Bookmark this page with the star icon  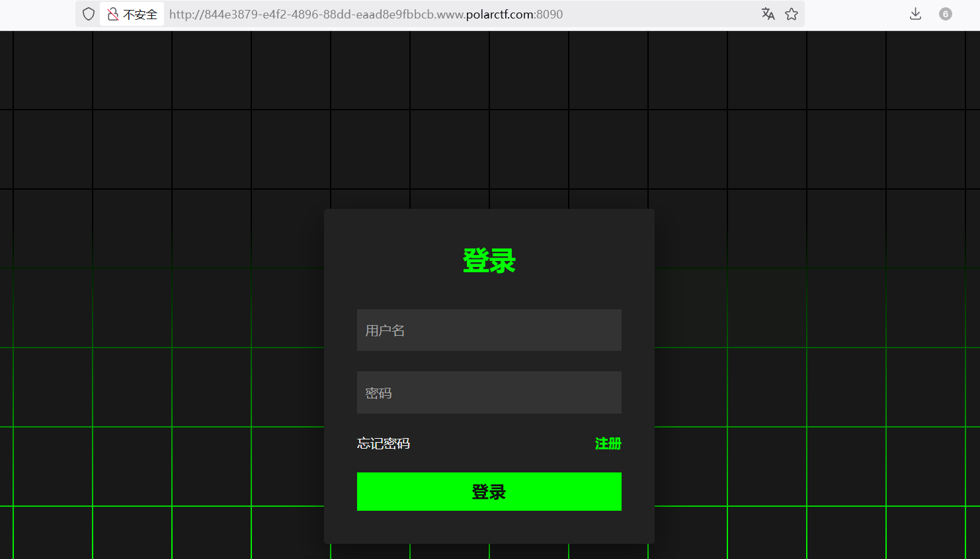792,14
